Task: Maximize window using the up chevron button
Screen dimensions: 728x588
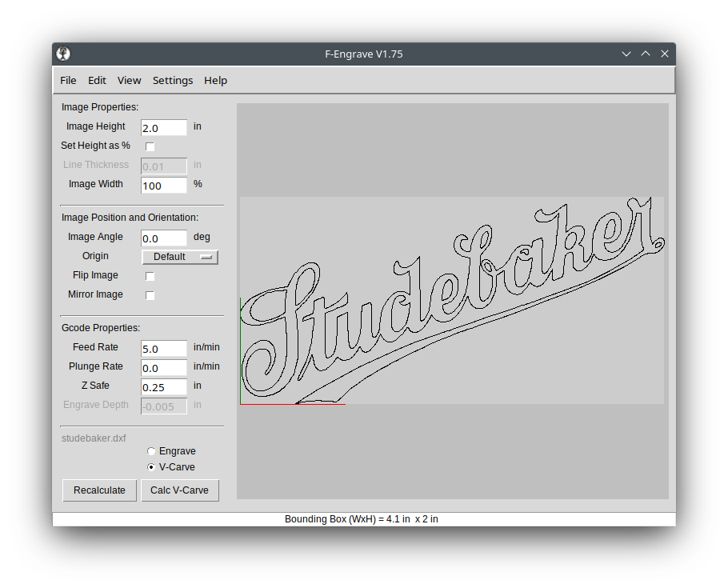Action: click(646, 54)
